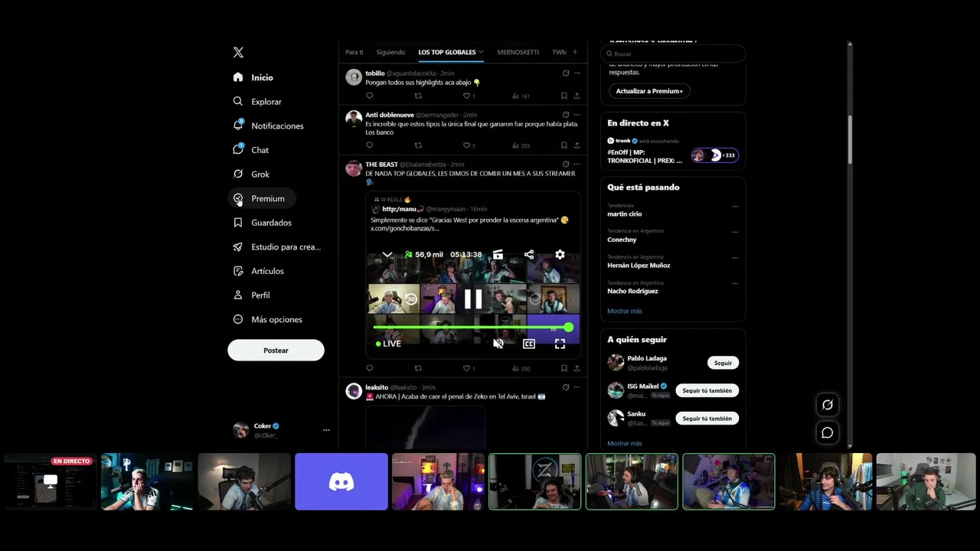980x551 pixels.
Task: Open the Conechny trend
Action: tap(622, 240)
